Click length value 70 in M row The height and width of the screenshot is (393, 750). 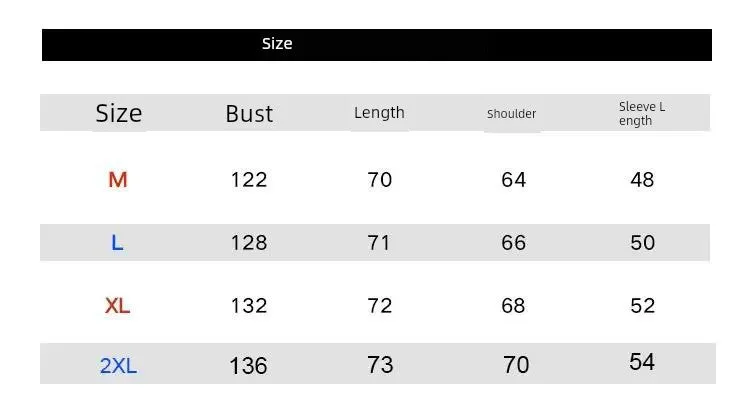tap(380, 180)
